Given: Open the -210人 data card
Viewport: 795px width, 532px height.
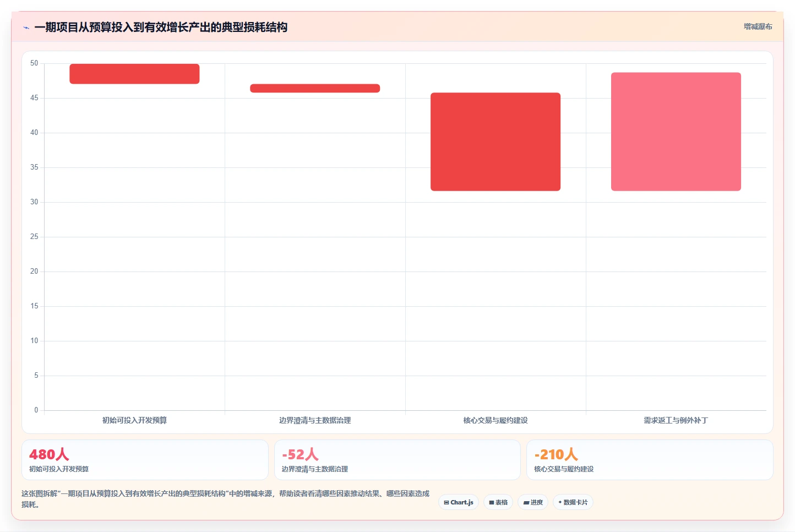Looking at the screenshot, I should tap(650, 460).
